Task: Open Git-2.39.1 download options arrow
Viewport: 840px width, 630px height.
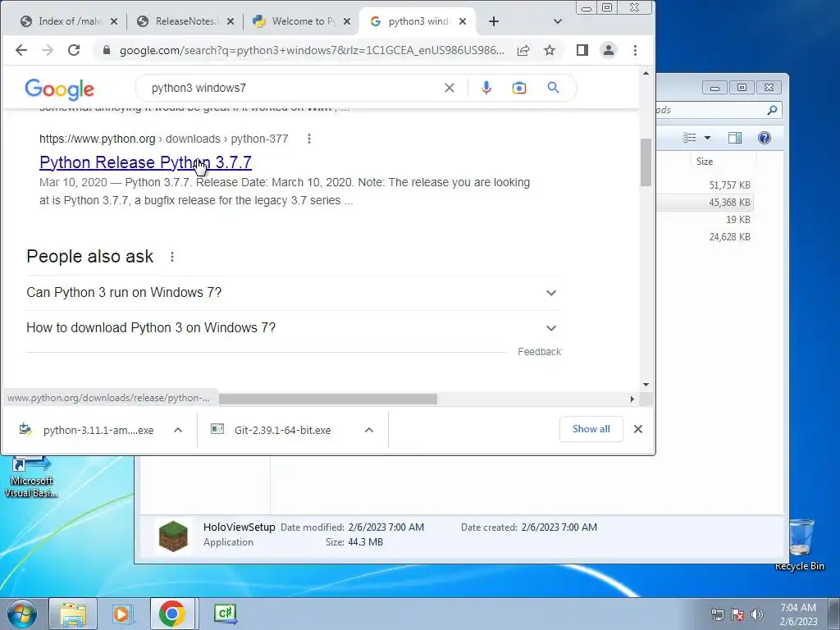Action: click(x=368, y=430)
